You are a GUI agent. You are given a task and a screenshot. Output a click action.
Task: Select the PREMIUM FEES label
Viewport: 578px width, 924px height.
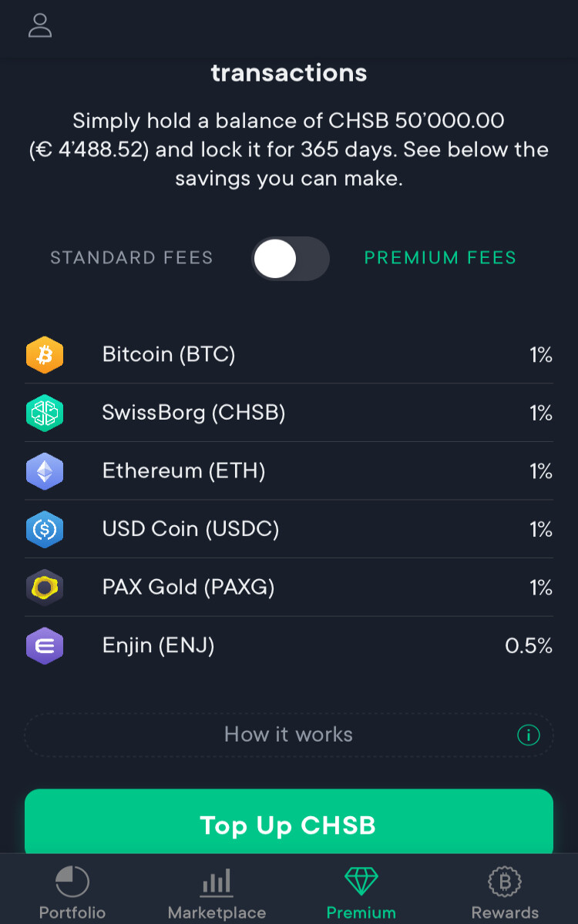pos(440,258)
